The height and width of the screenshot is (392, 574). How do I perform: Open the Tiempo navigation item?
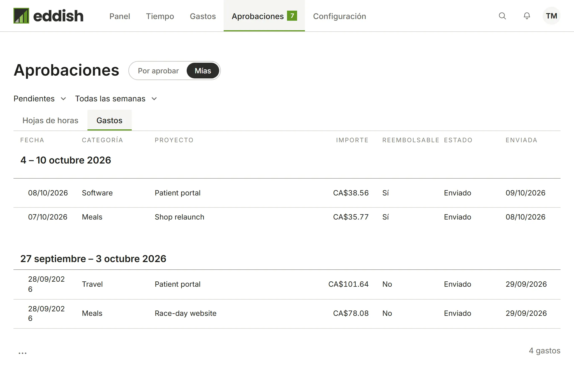[x=160, y=16]
